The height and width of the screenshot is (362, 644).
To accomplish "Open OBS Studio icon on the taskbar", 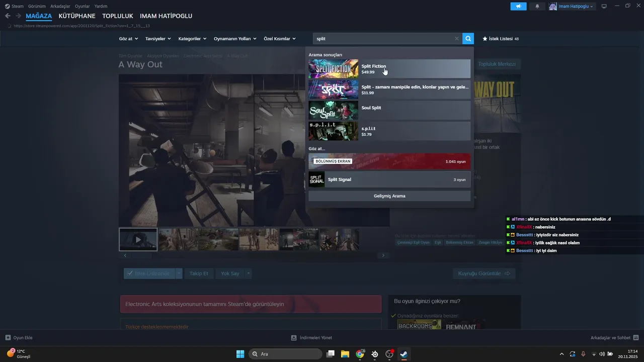I will (389, 354).
